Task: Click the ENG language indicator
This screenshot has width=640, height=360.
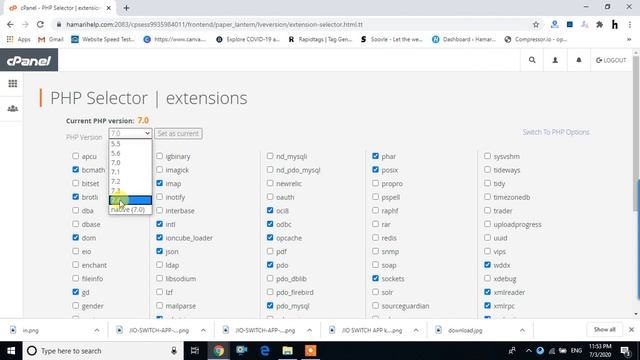Action: tap(576, 351)
